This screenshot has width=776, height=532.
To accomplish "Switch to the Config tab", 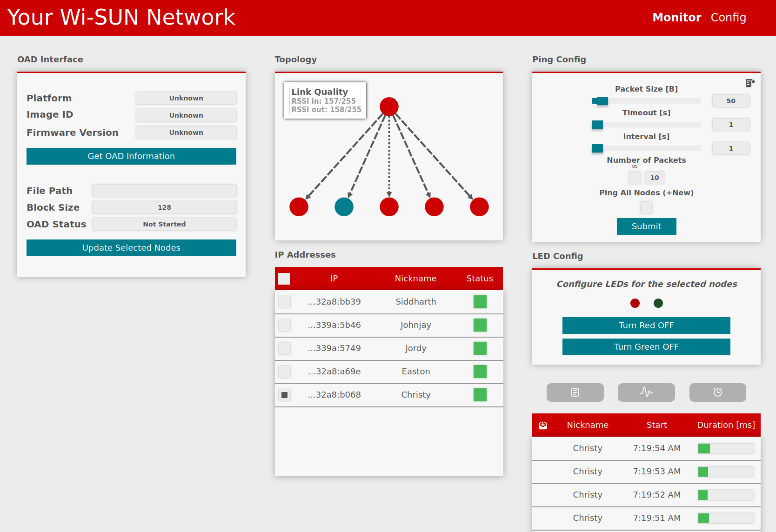I will pos(728,18).
